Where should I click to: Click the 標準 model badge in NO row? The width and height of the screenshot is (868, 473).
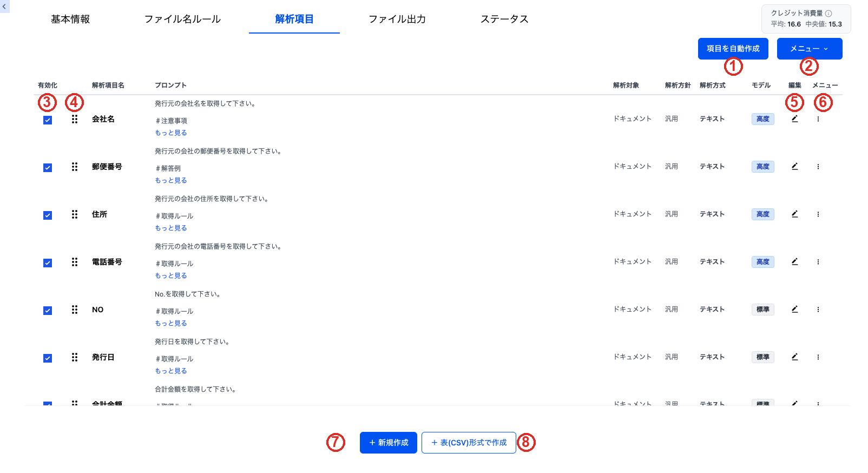click(763, 310)
